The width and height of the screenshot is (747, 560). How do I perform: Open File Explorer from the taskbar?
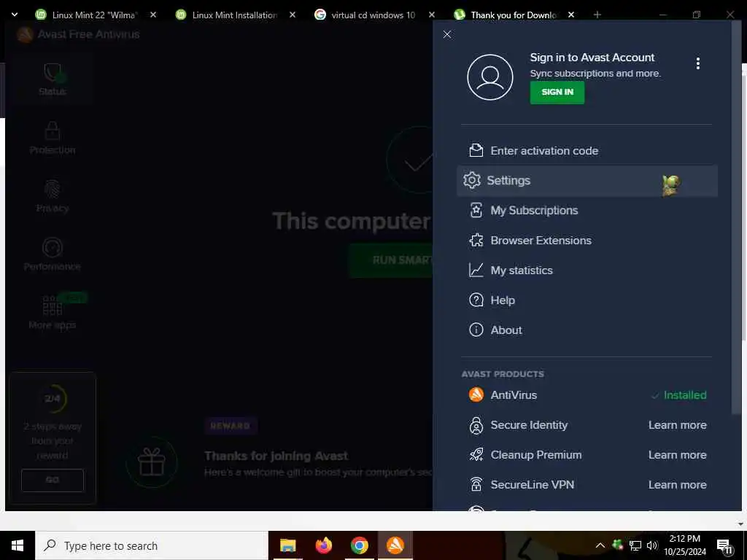287,545
